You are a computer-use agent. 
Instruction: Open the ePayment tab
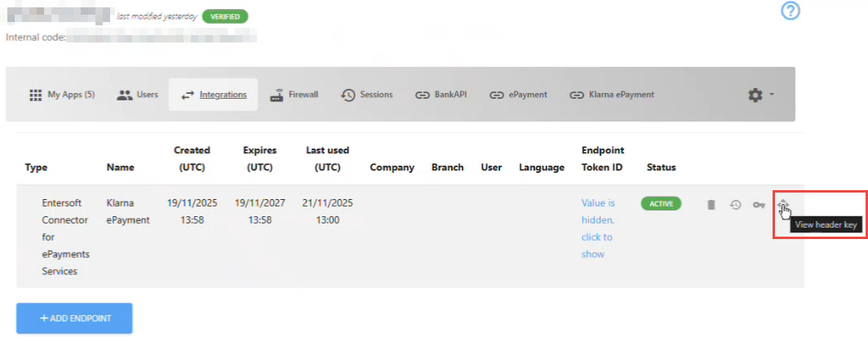(x=518, y=95)
